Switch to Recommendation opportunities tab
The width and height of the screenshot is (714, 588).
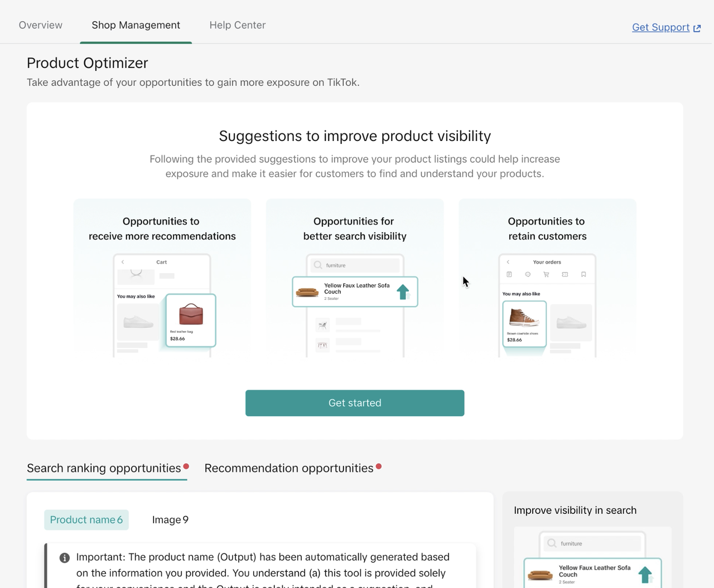tap(289, 468)
